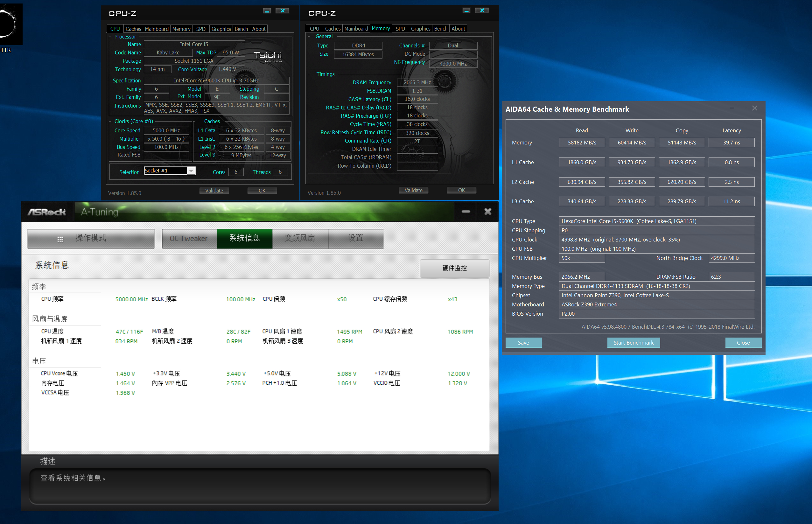Click the CPU Type field in AIDA64
The width and height of the screenshot is (812, 524).
pyautogui.click(x=657, y=221)
